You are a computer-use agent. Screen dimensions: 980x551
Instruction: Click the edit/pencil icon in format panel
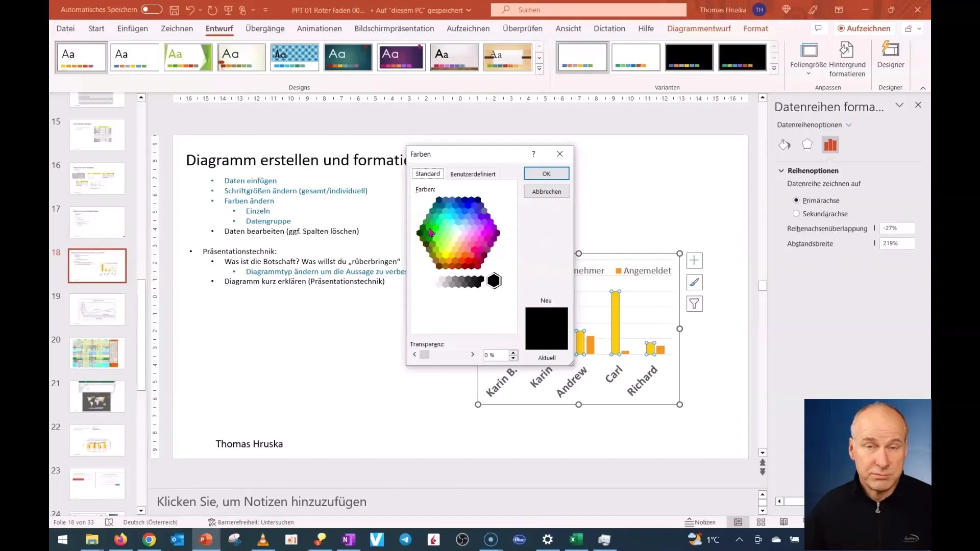point(695,283)
